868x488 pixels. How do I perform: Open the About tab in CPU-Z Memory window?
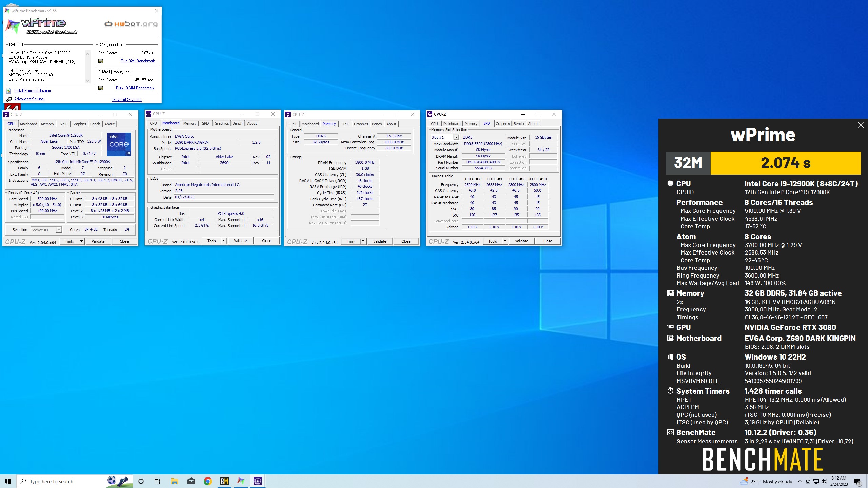[391, 124]
